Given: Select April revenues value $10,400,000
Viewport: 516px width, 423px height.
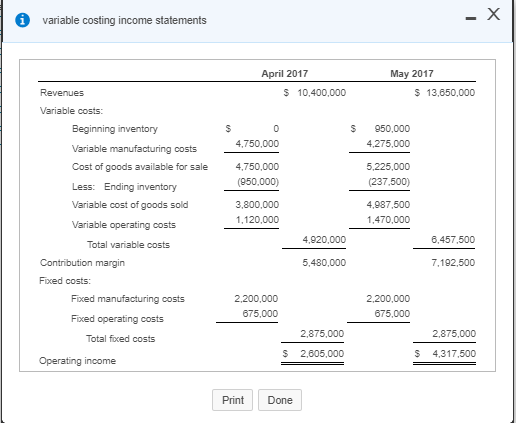Looking at the screenshot, I should coord(315,93).
